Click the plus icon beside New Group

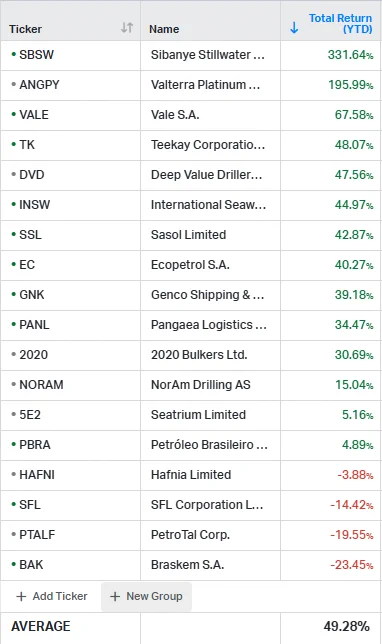[x=115, y=596]
